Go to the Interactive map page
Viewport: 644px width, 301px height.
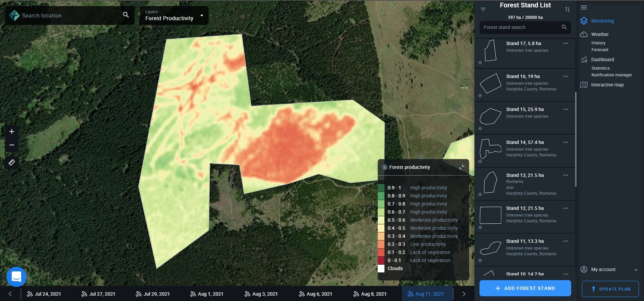tap(607, 85)
